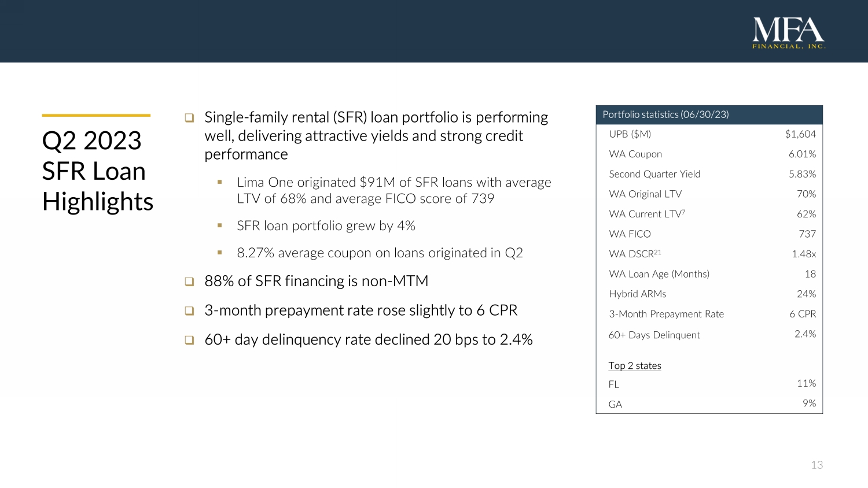Click the "Portfolio statistics (06/30/23)" table header
This screenshot has width=868, height=488.
(x=665, y=114)
